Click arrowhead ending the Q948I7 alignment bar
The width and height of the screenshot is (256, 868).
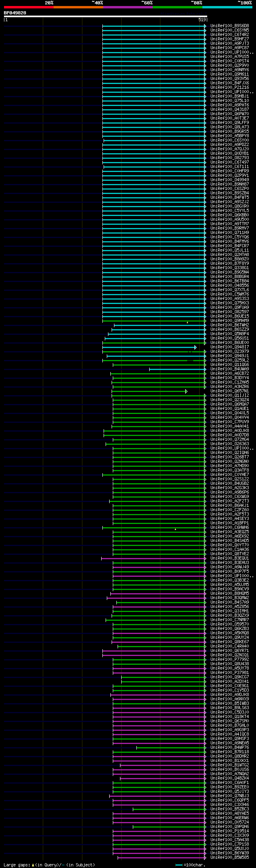196,347
